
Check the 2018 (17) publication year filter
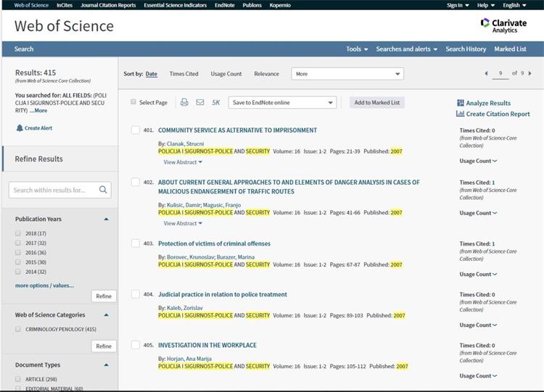coord(18,233)
